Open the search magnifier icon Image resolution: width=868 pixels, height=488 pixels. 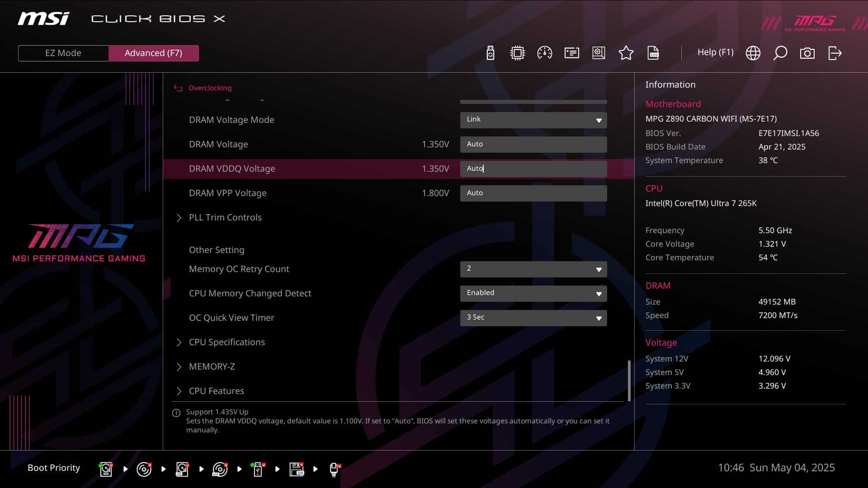click(x=780, y=53)
